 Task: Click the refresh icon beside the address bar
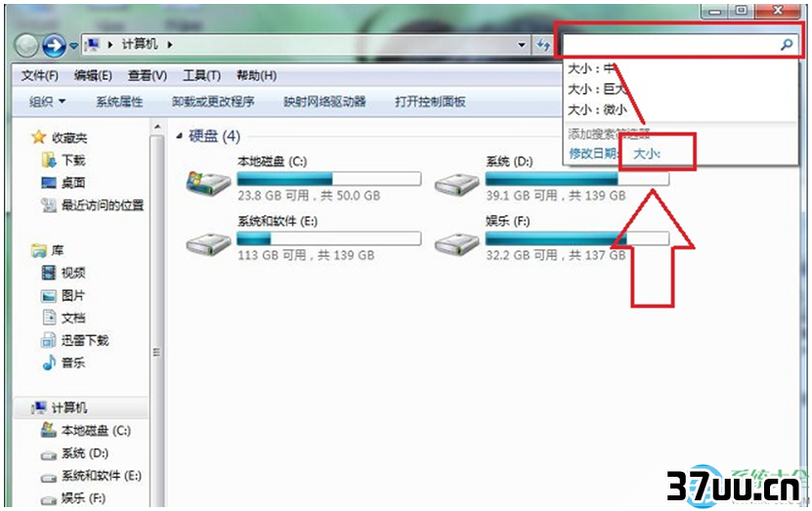pos(542,45)
